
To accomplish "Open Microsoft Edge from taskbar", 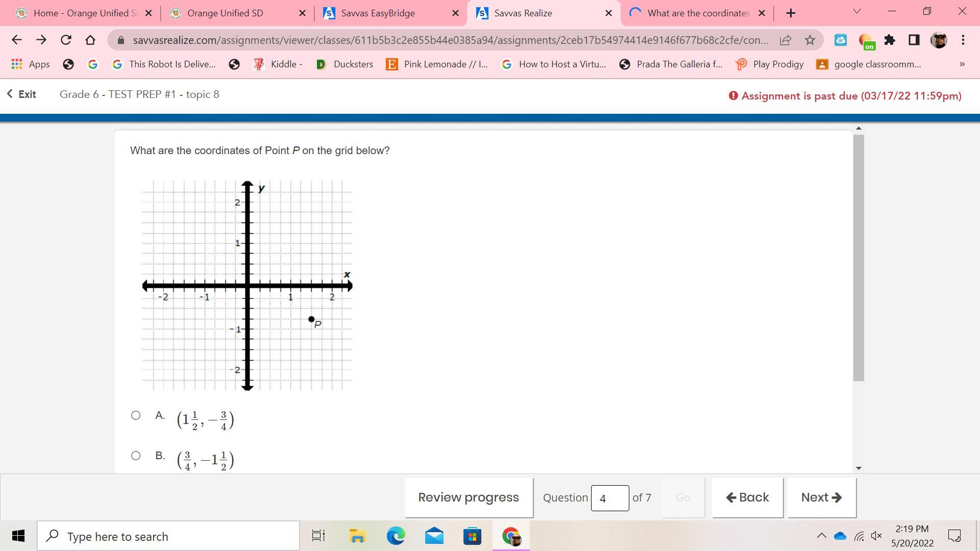I will click(396, 536).
